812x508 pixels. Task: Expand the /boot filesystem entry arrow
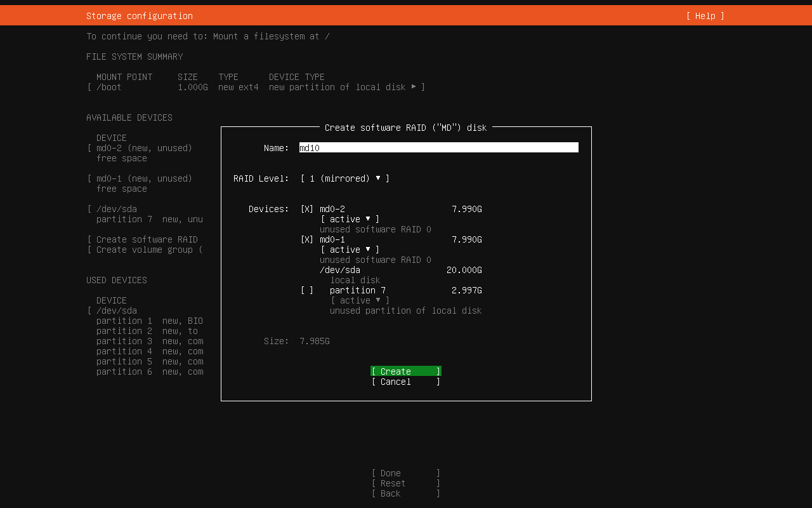tap(414, 87)
